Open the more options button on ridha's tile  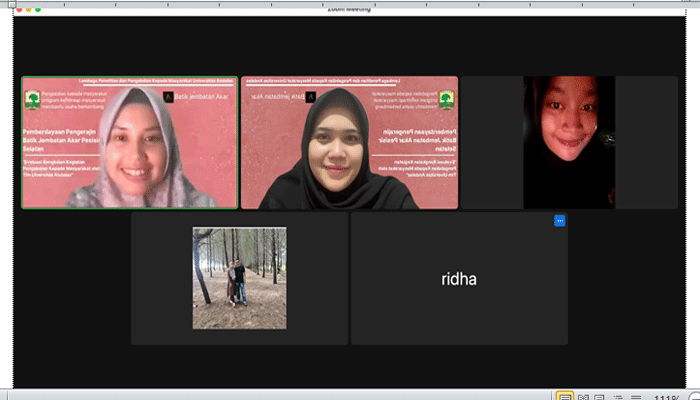(559, 221)
